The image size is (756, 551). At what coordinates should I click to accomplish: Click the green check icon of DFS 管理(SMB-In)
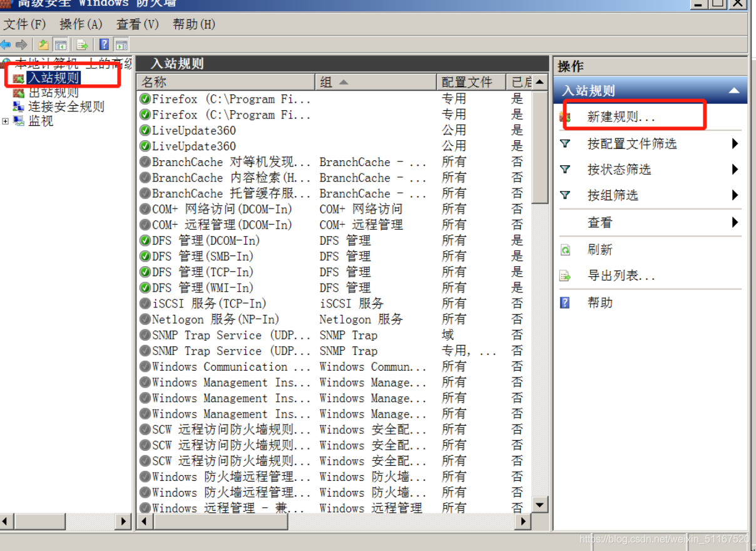tap(145, 256)
